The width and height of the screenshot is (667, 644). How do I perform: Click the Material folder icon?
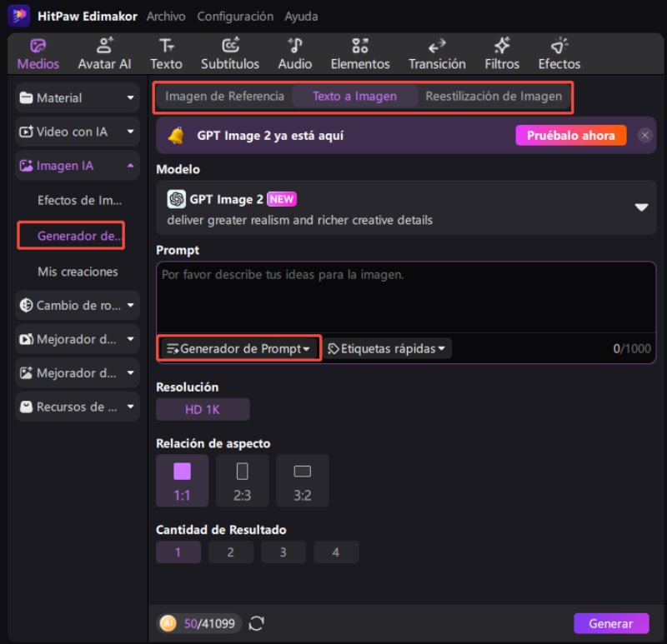coord(26,97)
